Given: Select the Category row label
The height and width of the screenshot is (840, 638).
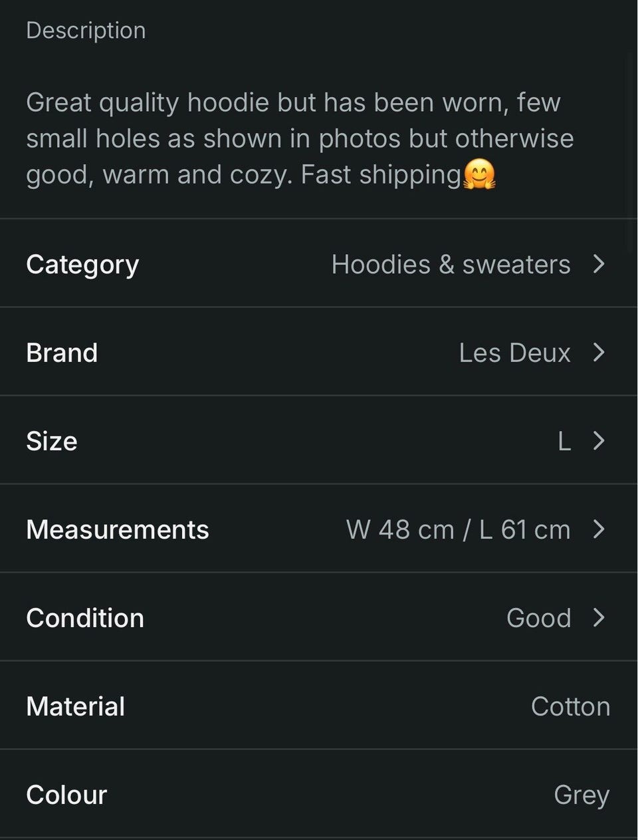Looking at the screenshot, I should (x=82, y=265).
